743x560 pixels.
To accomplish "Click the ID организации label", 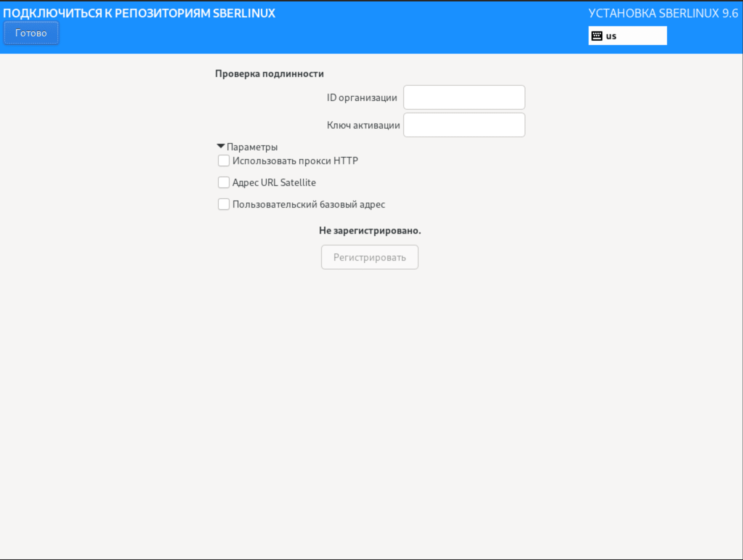I will click(x=362, y=98).
